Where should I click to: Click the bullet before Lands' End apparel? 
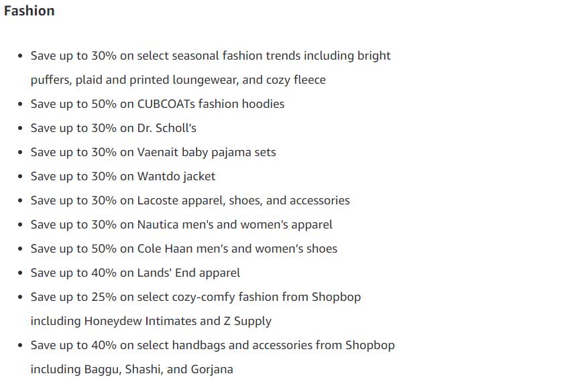[x=20, y=273]
